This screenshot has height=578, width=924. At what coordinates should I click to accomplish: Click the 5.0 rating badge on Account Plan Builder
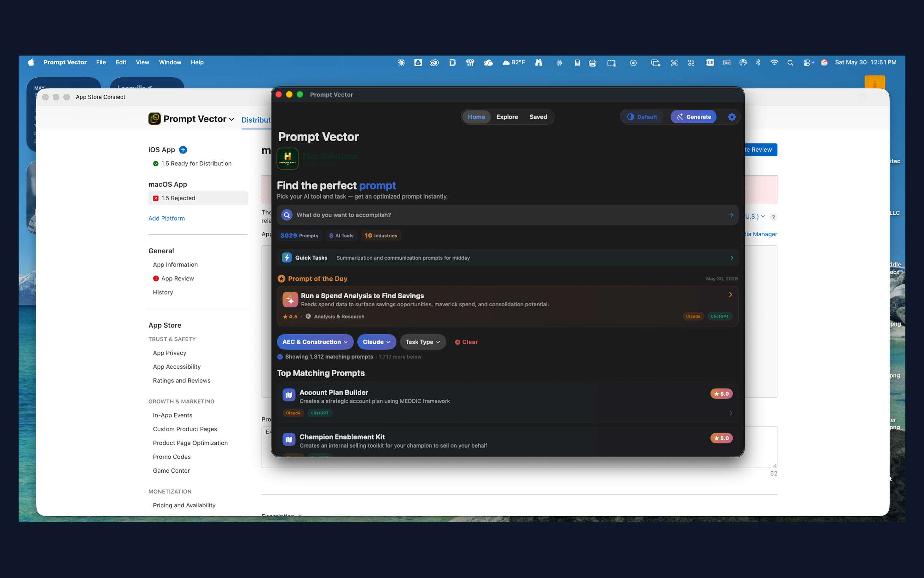click(x=721, y=394)
